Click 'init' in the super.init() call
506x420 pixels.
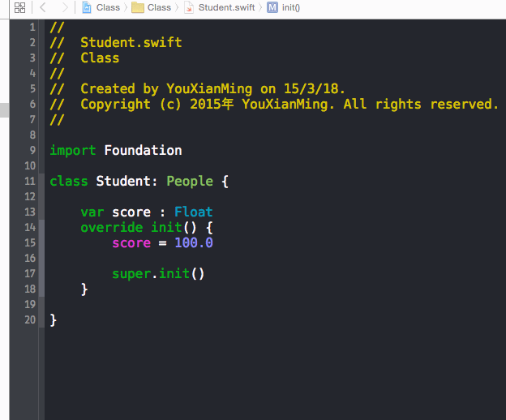pyautogui.click(x=174, y=273)
